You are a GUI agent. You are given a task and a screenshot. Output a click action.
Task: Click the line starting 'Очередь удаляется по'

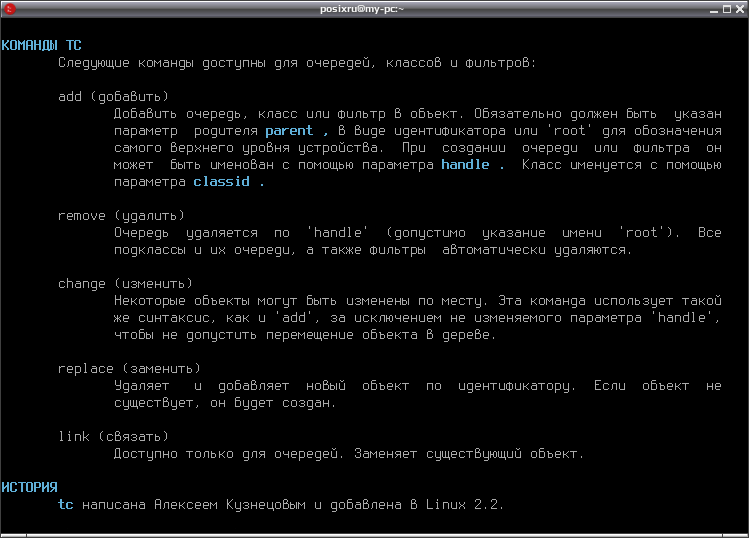pyautogui.click(x=417, y=233)
